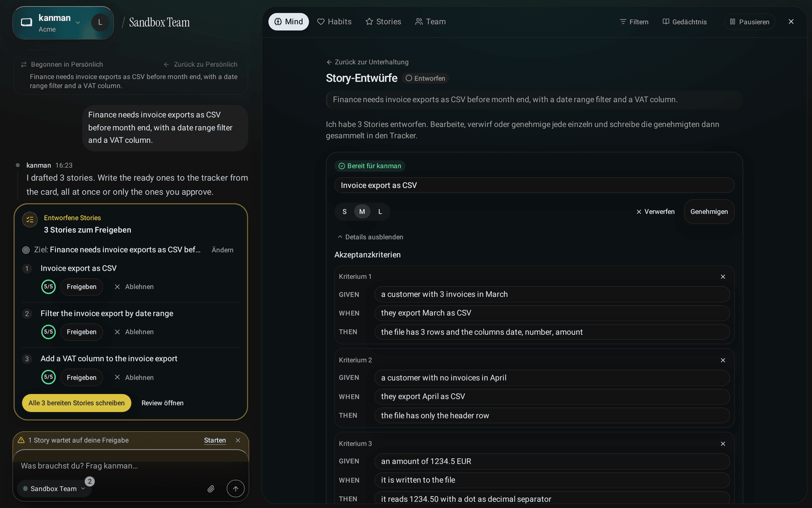Image resolution: width=812 pixels, height=508 pixels.
Task: Remove Kriterium 2 with its X icon
Action: tap(723, 360)
